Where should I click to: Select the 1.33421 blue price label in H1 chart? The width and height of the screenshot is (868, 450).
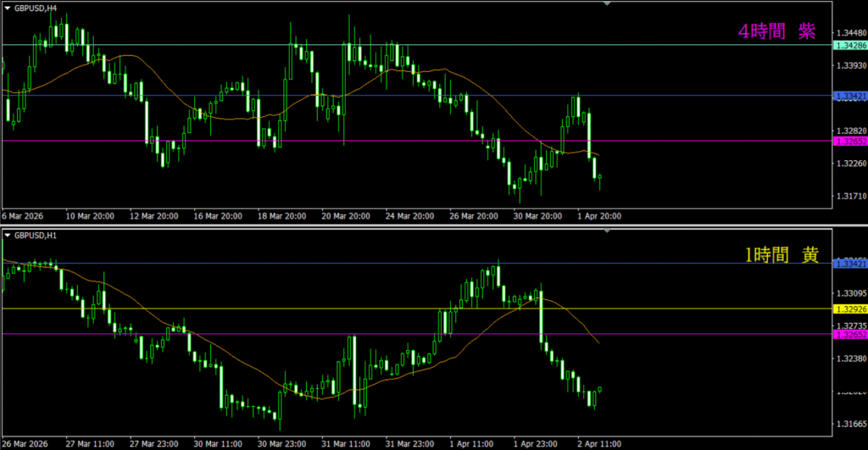click(850, 264)
